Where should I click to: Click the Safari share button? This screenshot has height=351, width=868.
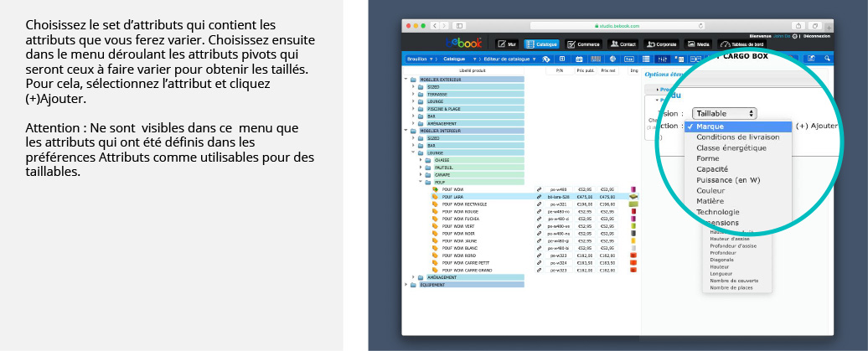coord(798,25)
